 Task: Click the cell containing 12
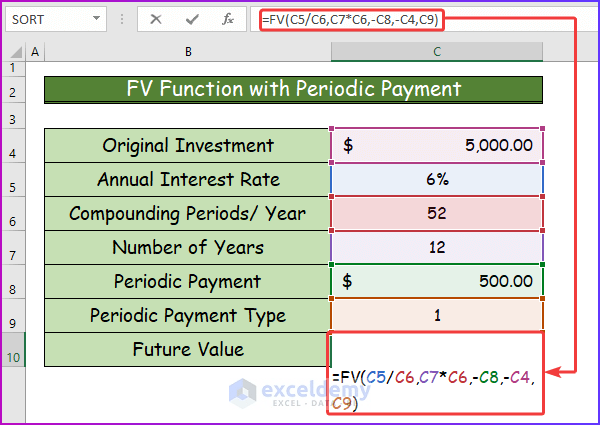tap(437, 248)
